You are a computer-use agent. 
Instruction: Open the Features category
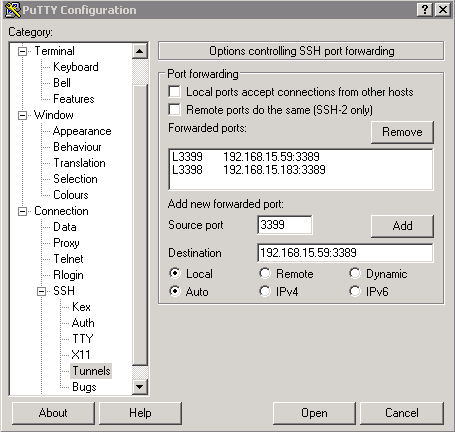tap(74, 99)
